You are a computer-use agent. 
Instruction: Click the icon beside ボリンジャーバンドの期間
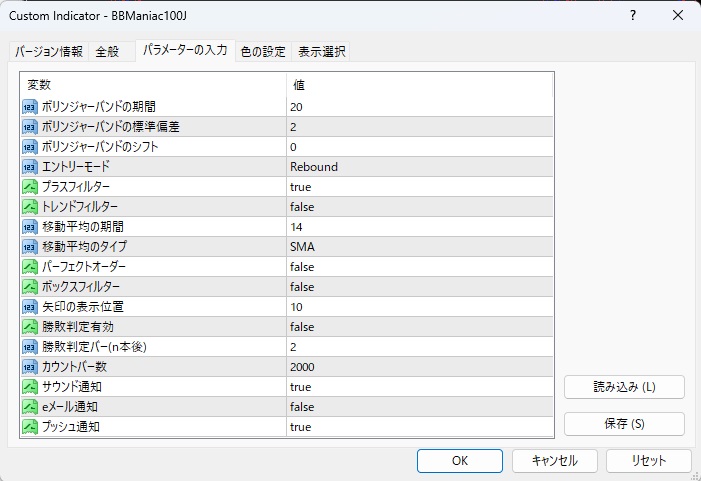click(30, 107)
